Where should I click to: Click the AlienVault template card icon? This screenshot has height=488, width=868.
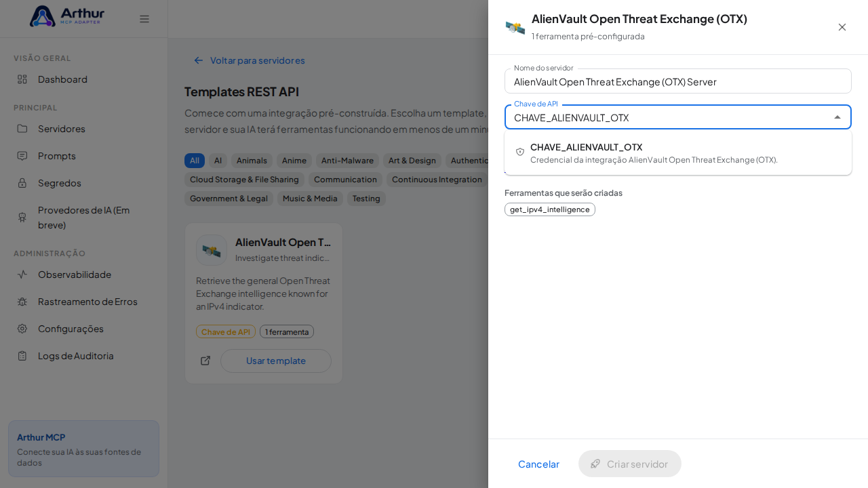(212, 250)
